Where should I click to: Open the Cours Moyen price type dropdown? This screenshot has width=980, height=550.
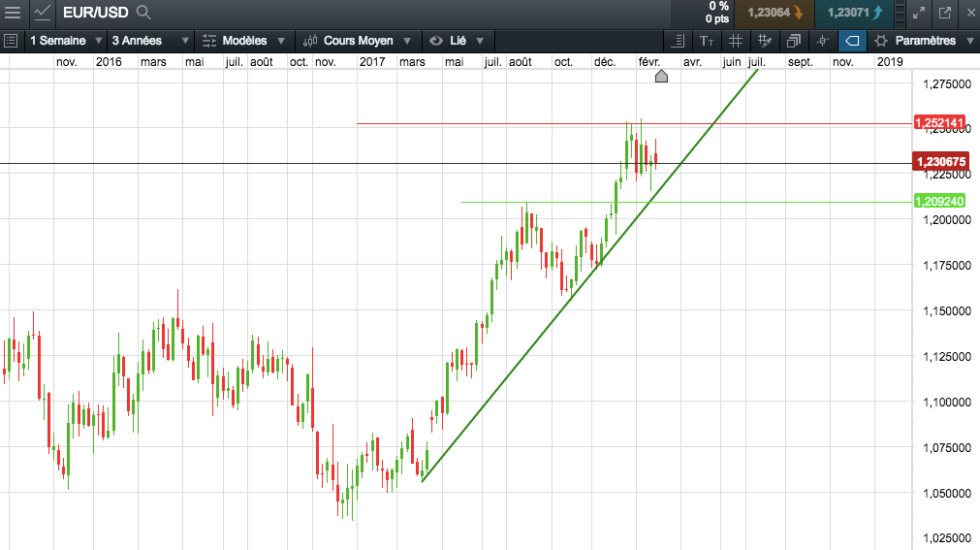pos(358,41)
